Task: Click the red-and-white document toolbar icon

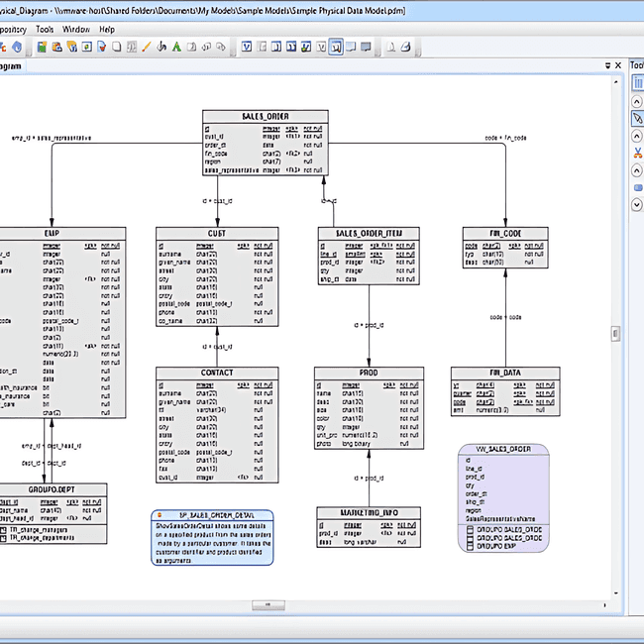Action: pyautogui.click(x=102, y=47)
